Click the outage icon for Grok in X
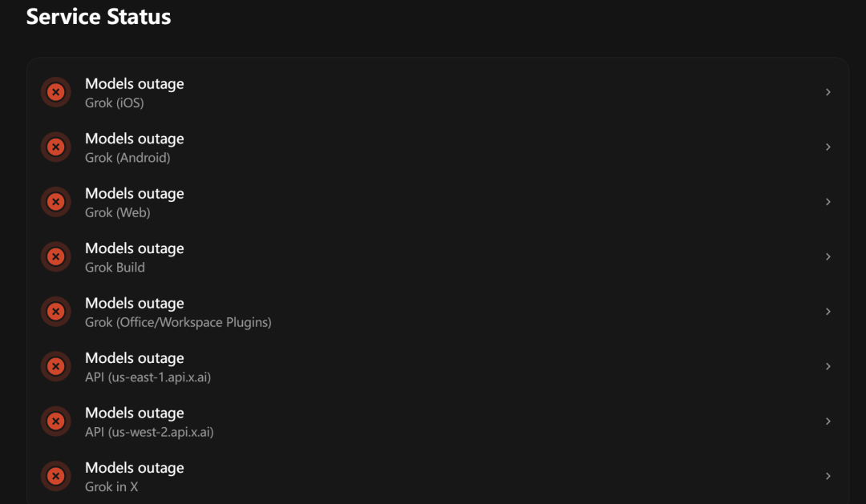The width and height of the screenshot is (866, 504). (56, 476)
